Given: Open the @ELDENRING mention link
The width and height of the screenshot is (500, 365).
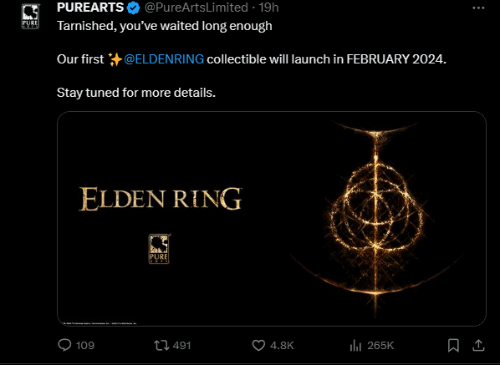Looking at the screenshot, I should click(x=164, y=59).
